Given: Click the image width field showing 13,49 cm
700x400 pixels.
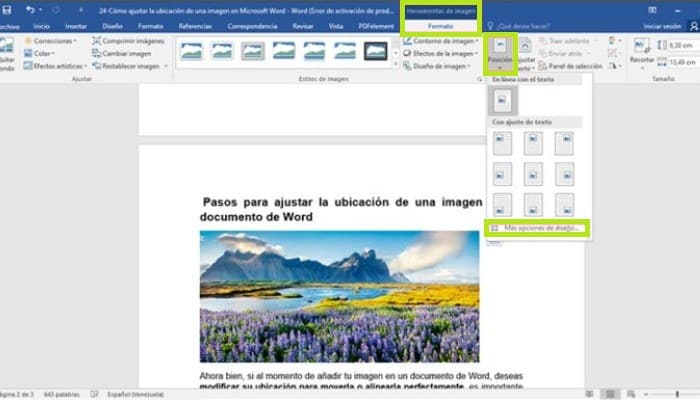Looking at the screenshot, I should click(x=683, y=62).
